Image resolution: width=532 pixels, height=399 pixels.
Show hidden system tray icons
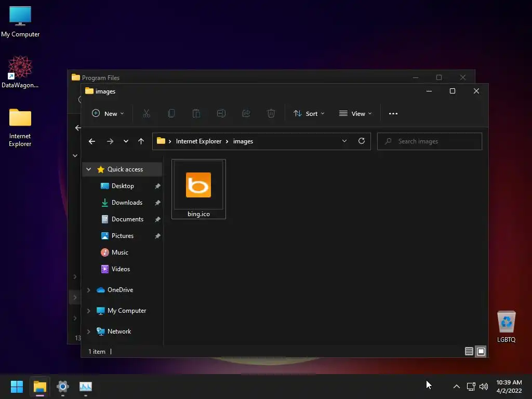point(457,387)
